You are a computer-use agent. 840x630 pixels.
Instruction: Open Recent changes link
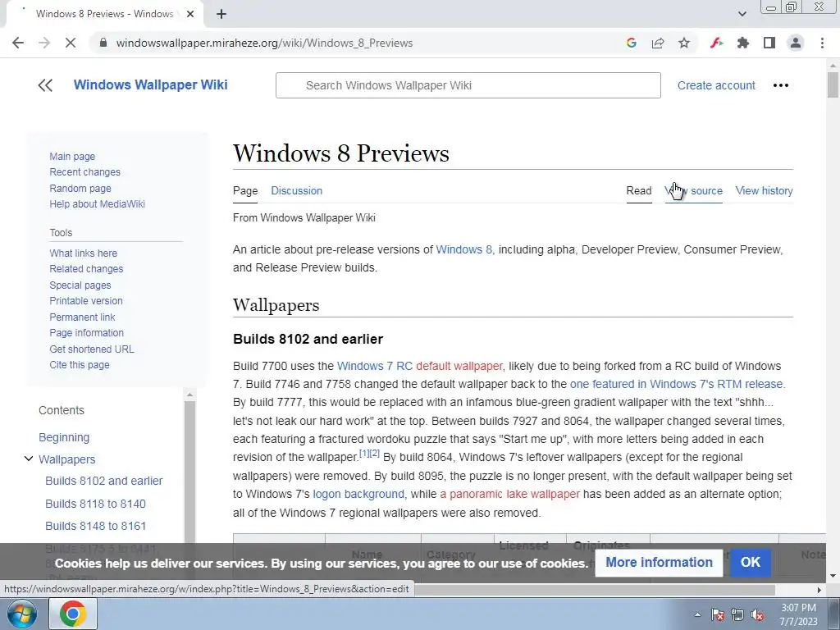[x=84, y=172]
